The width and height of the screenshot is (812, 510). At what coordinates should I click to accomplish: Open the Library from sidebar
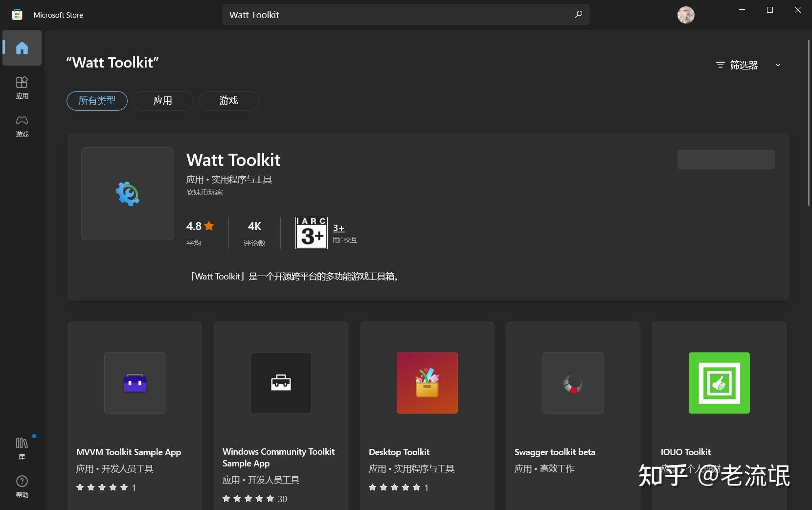(22, 448)
